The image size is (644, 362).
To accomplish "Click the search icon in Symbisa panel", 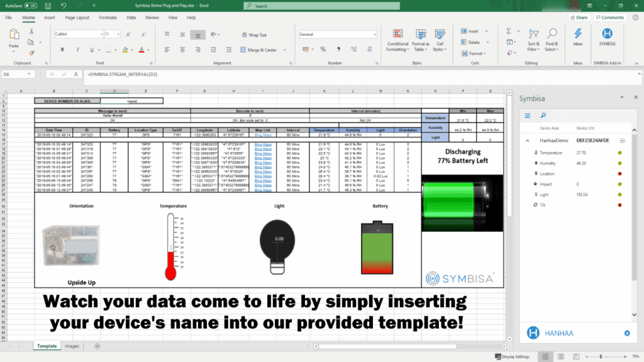I will point(542,116).
